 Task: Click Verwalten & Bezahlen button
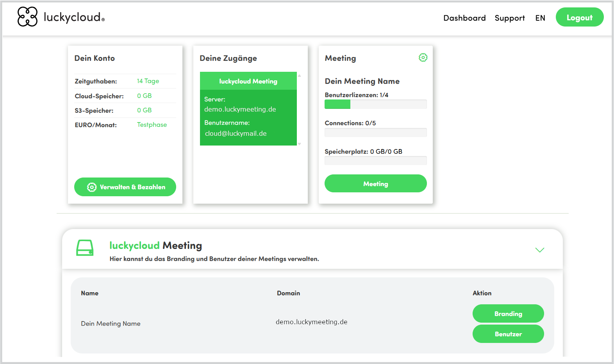(125, 187)
